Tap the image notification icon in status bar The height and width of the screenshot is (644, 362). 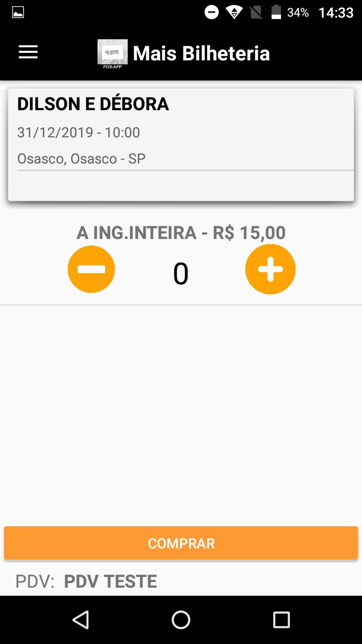(x=18, y=13)
